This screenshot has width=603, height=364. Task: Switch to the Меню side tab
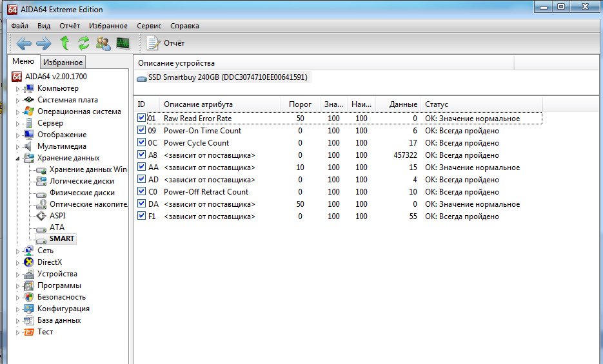click(23, 61)
